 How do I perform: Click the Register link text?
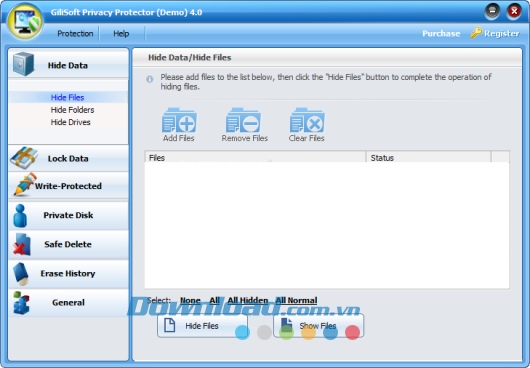point(502,33)
